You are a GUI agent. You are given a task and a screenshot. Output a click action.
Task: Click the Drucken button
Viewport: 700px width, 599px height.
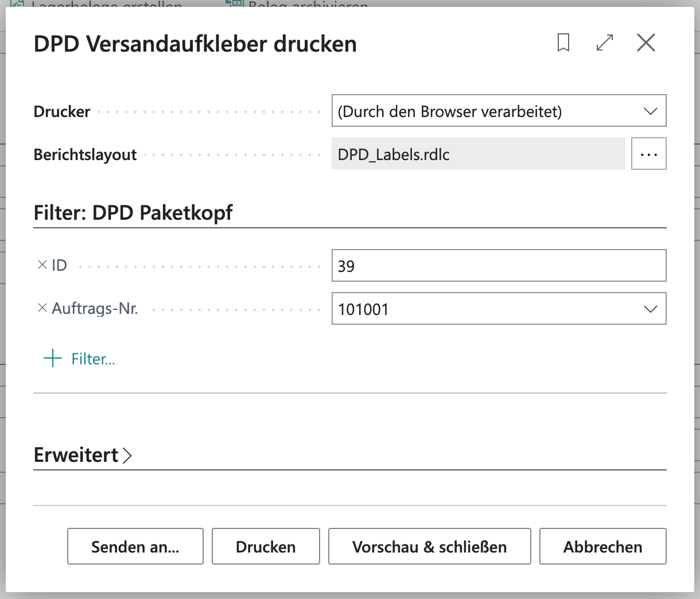266,546
